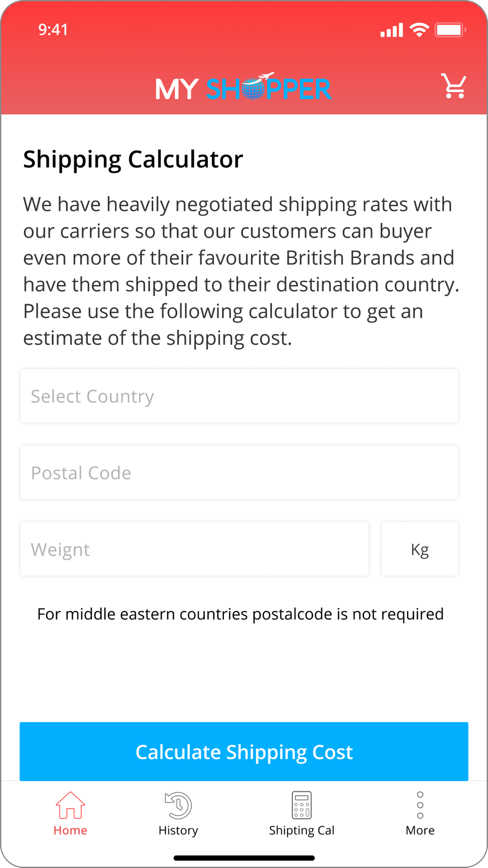Tap the negotiated shipping rates paragraph

pyautogui.click(x=241, y=271)
